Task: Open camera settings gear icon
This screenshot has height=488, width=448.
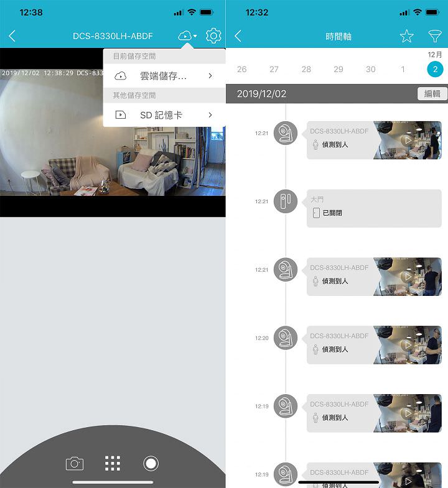Action: [213, 36]
